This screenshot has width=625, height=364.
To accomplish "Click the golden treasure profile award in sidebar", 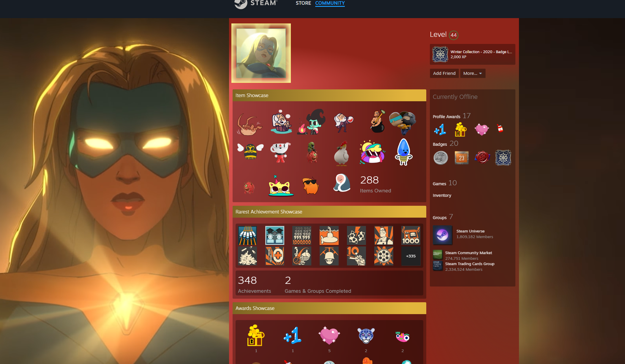I will tap(460, 129).
